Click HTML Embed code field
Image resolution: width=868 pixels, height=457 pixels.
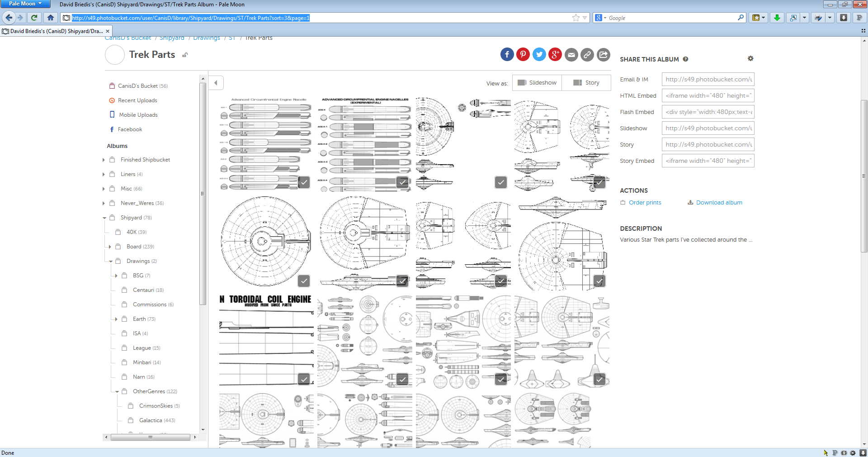pos(708,96)
